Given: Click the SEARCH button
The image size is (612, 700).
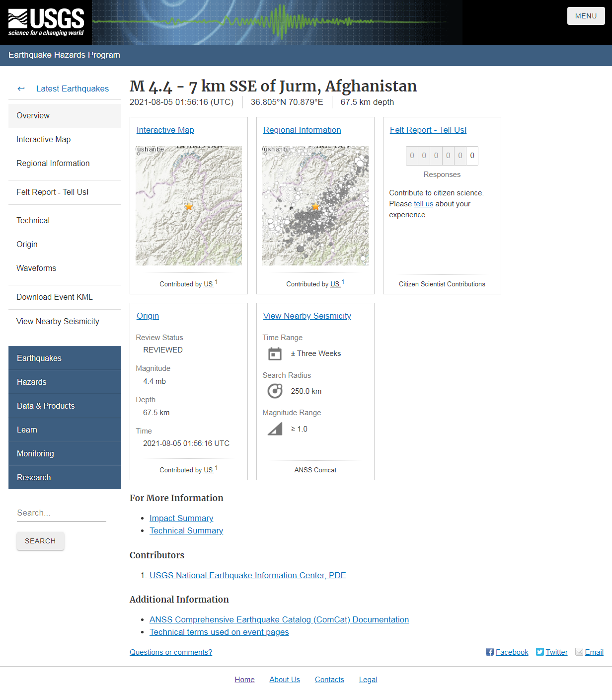Looking at the screenshot, I should [40, 541].
